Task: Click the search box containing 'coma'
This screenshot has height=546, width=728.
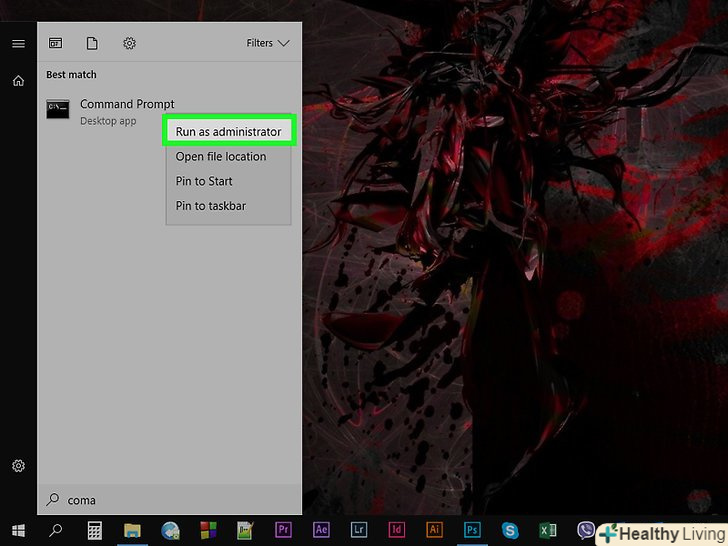Action: 169,500
